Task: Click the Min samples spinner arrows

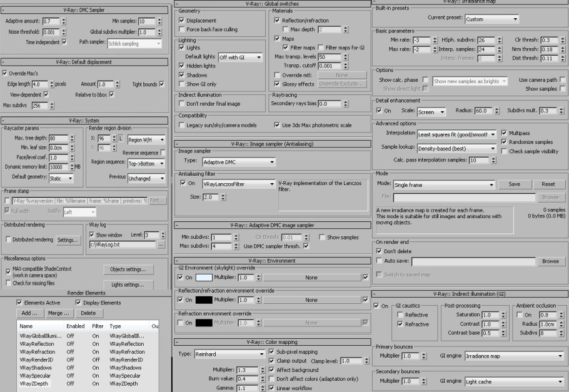Action: point(159,21)
